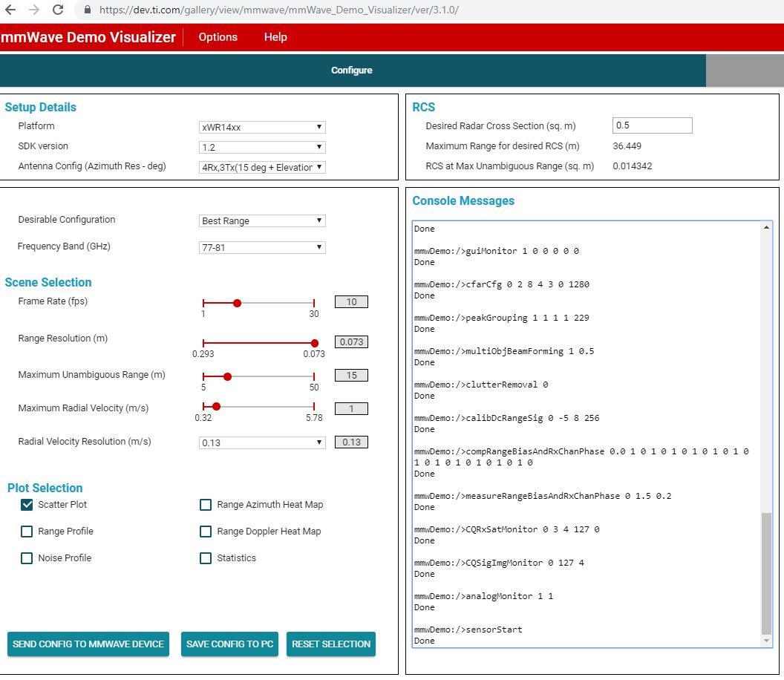Click the Maximum Unambiguous Range slider handle
Screen dimensions: 784x680
[x=227, y=376]
